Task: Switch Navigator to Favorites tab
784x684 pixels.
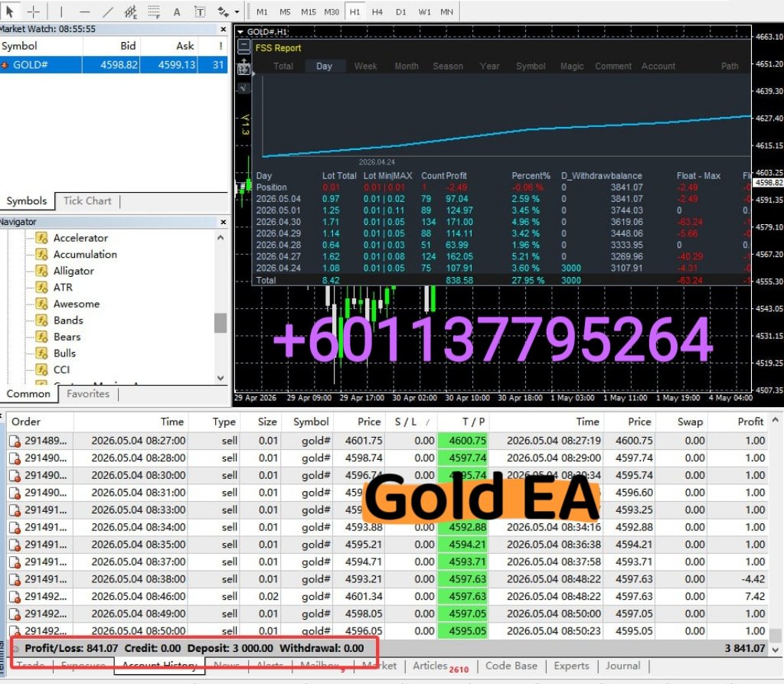Action: [x=88, y=394]
